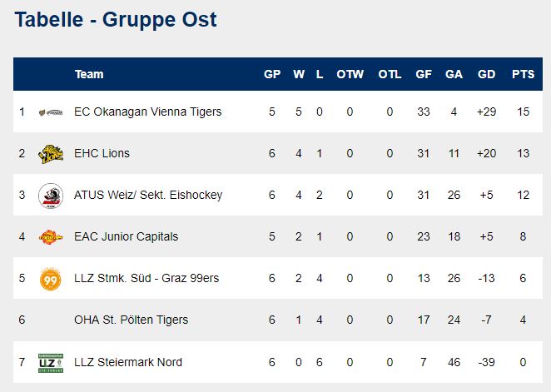Screen dimensions: 551x392
Task: Click the Tabelle - Gruppe Ost heading
Action: (x=116, y=20)
